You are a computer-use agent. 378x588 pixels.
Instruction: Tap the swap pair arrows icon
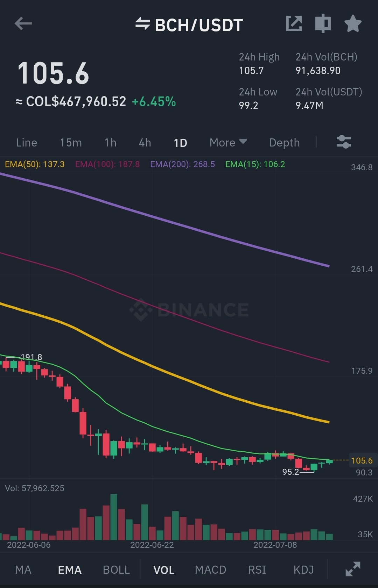(x=143, y=24)
